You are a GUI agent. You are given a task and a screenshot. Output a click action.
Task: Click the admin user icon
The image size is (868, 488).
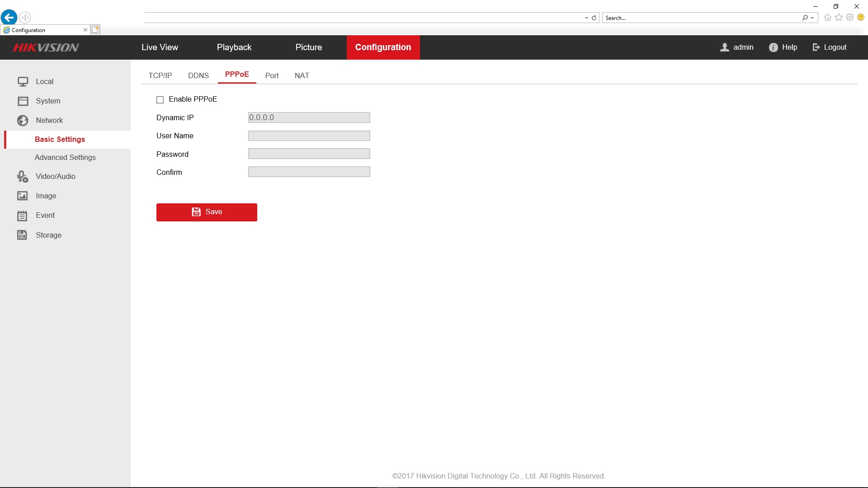[x=725, y=47]
